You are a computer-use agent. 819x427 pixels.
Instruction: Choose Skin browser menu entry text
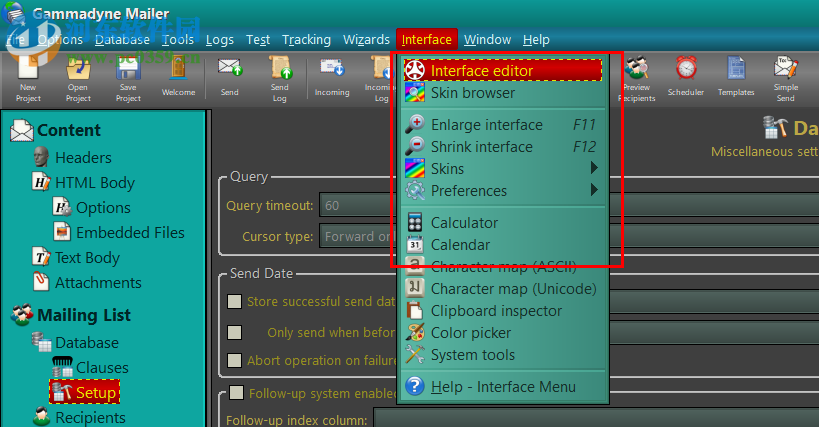473,93
